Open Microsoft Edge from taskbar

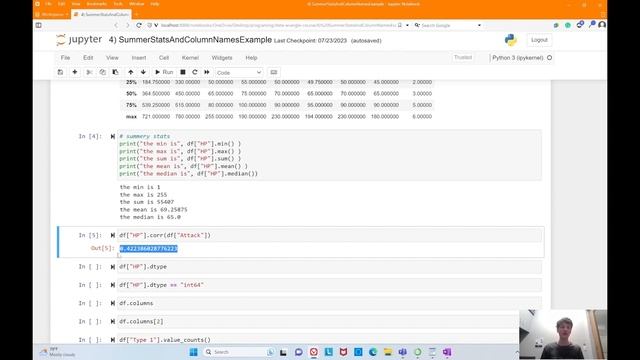point(373,352)
